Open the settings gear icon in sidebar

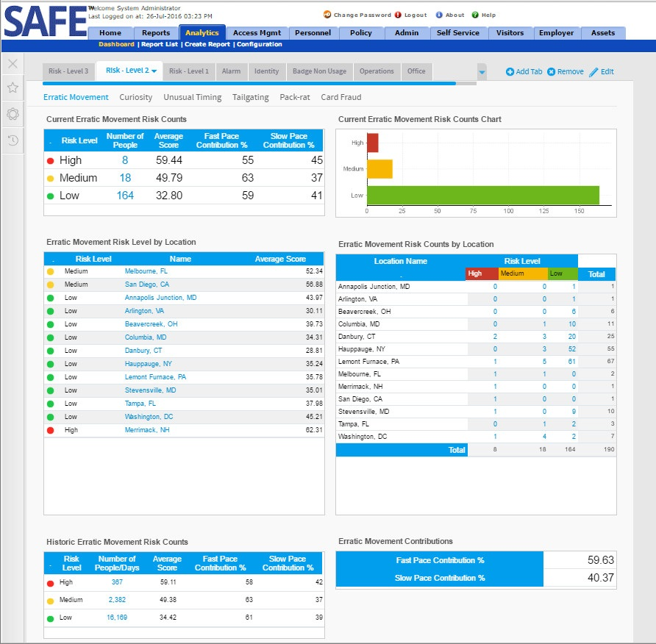point(12,114)
